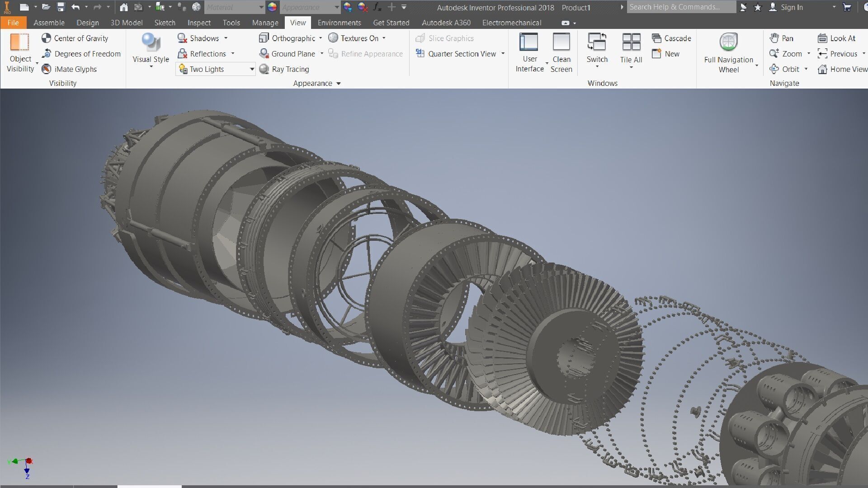868x488 pixels.
Task: Switch to the Assemble tab
Action: pyautogui.click(x=49, y=23)
